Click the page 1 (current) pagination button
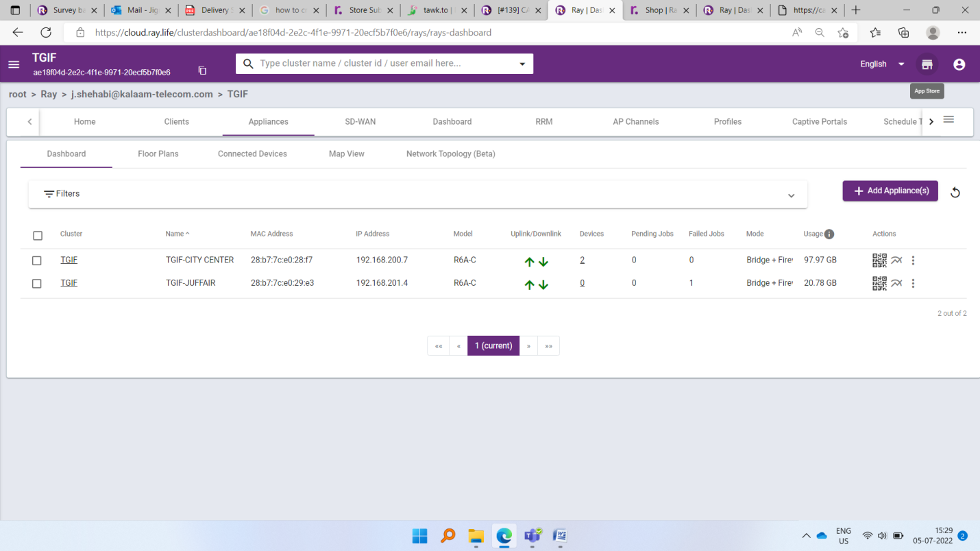 tap(493, 346)
